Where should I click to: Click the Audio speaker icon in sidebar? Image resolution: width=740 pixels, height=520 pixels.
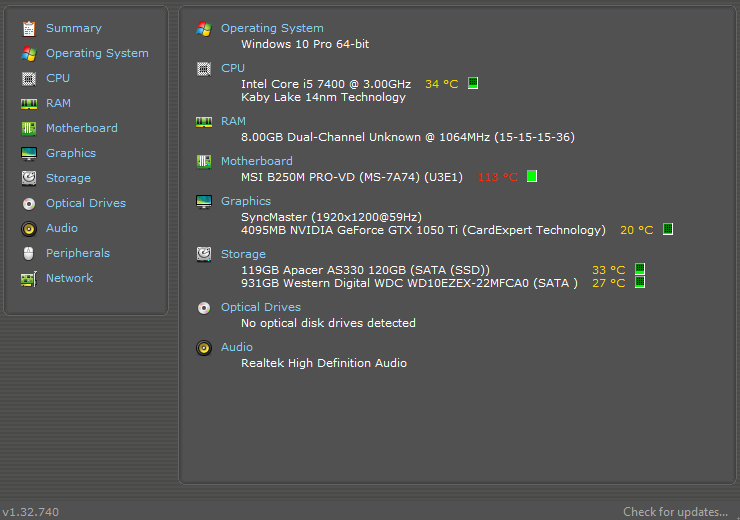[29, 228]
